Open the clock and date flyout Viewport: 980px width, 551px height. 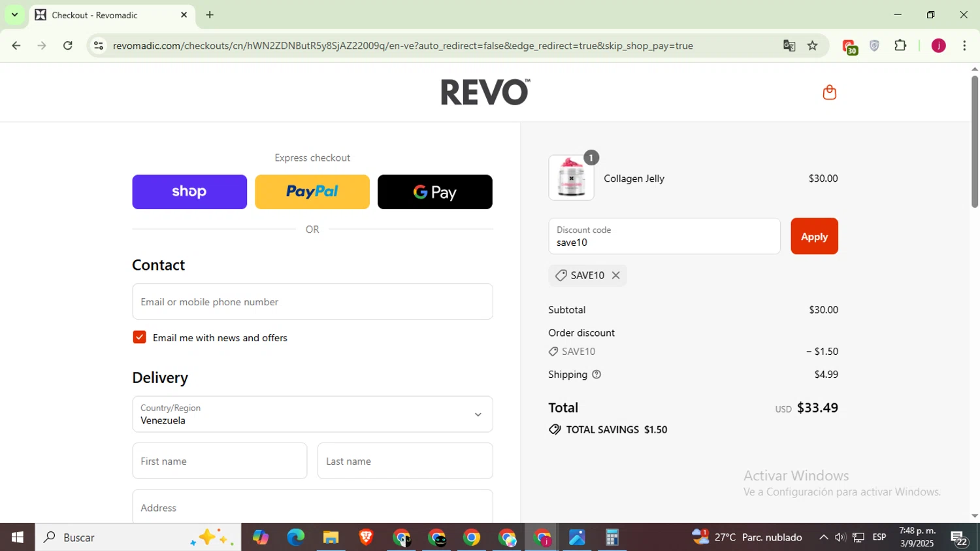click(917, 537)
